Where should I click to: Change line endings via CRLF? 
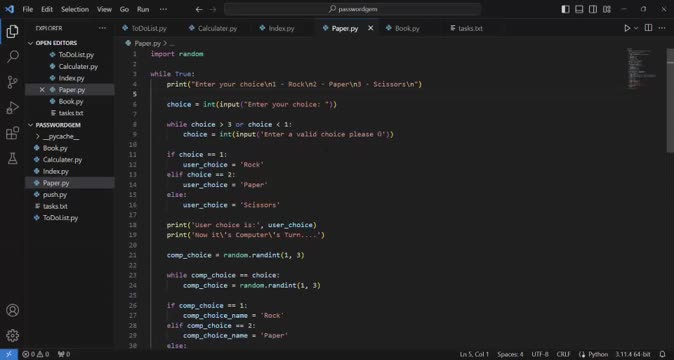click(x=563, y=354)
